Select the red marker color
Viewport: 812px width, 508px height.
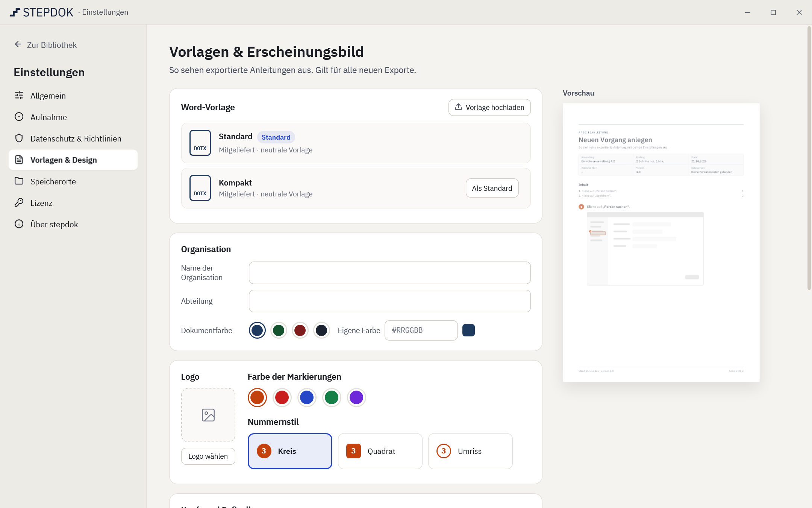coord(282,397)
